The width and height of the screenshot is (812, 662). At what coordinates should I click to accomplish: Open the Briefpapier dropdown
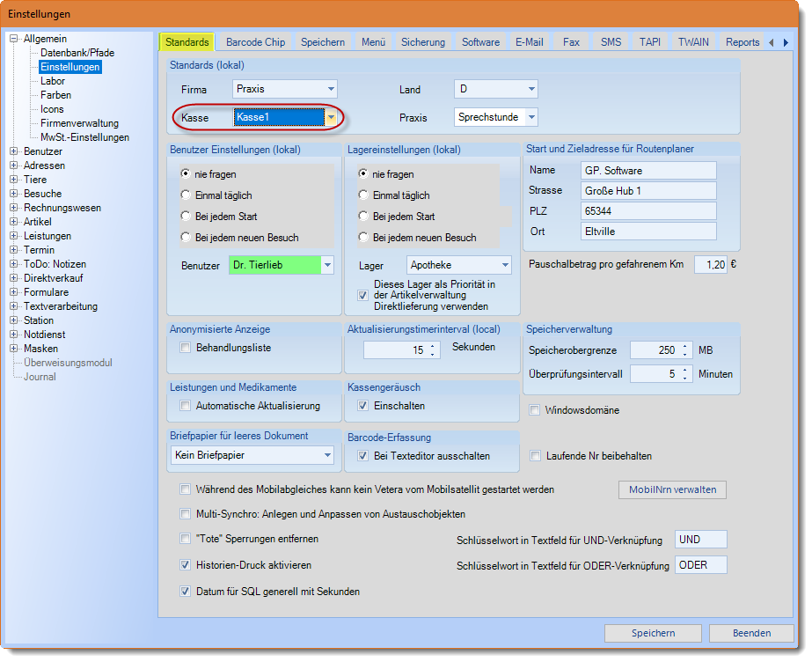click(x=327, y=455)
